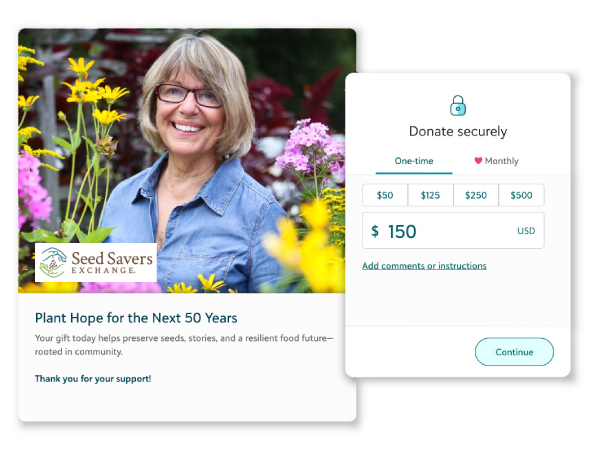Click the USD currency label
This screenshot has width=600, height=450.
coord(526,231)
